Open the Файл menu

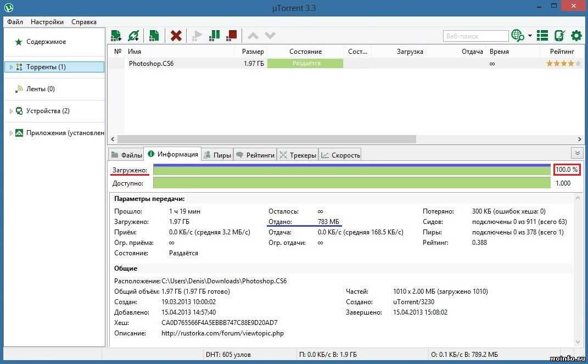point(15,22)
